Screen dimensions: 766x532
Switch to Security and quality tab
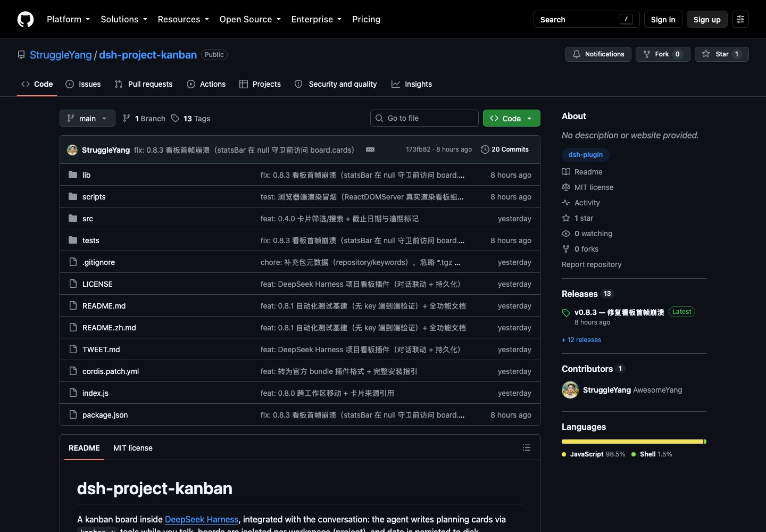pyautogui.click(x=336, y=84)
